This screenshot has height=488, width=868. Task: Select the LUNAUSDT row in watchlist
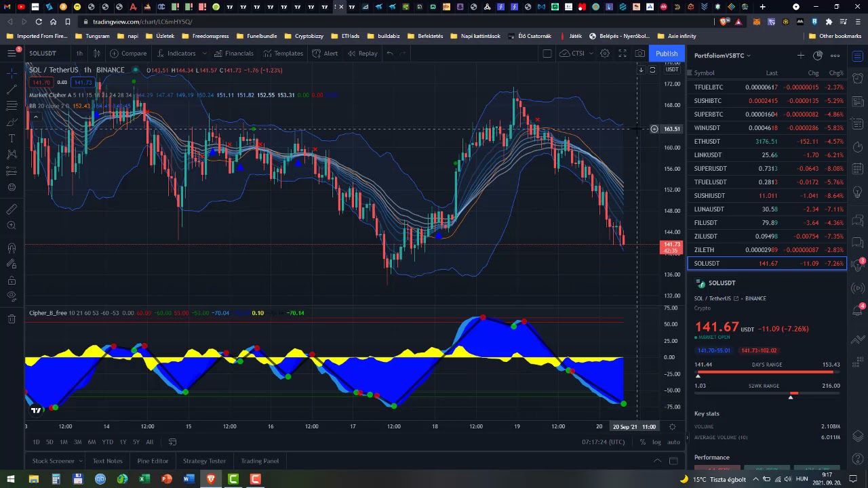click(767, 209)
